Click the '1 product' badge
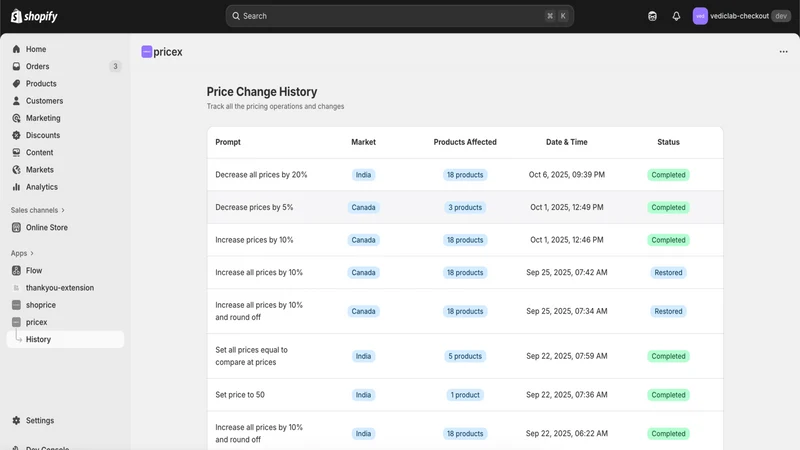 pos(465,395)
